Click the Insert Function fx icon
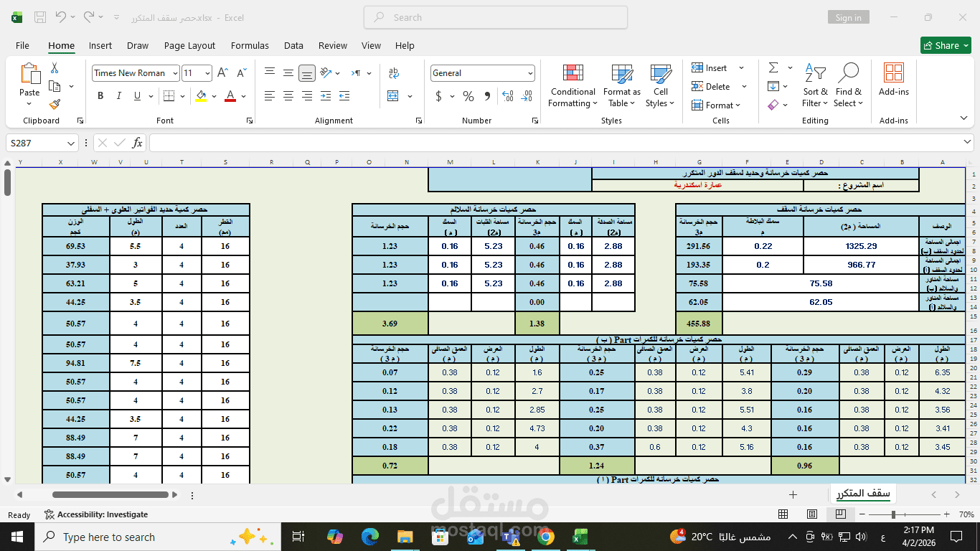This screenshot has width=980, height=551. (x=137, y=143)
